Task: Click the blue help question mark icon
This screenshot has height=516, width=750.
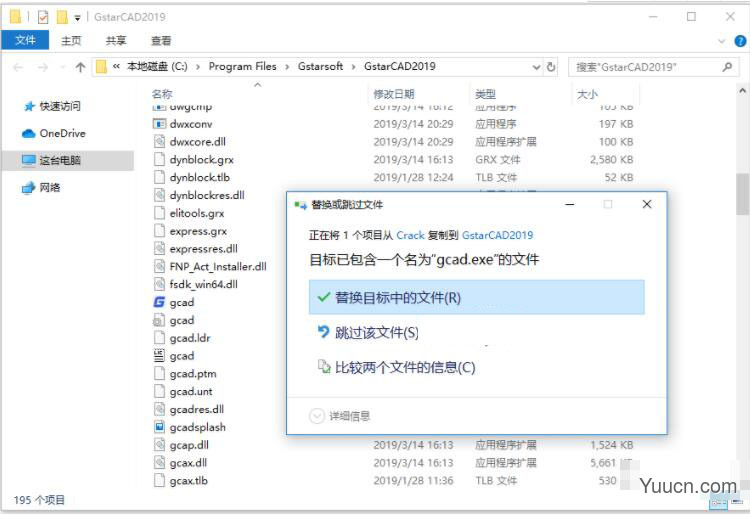Action: coord(740,41)
